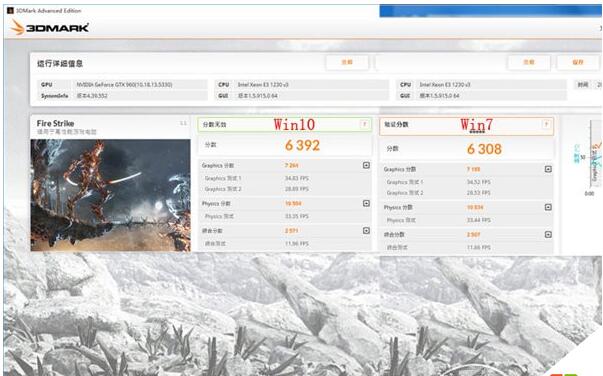Click the 3DMark logo in the header
Screen dimensions: 603x376
50,28
